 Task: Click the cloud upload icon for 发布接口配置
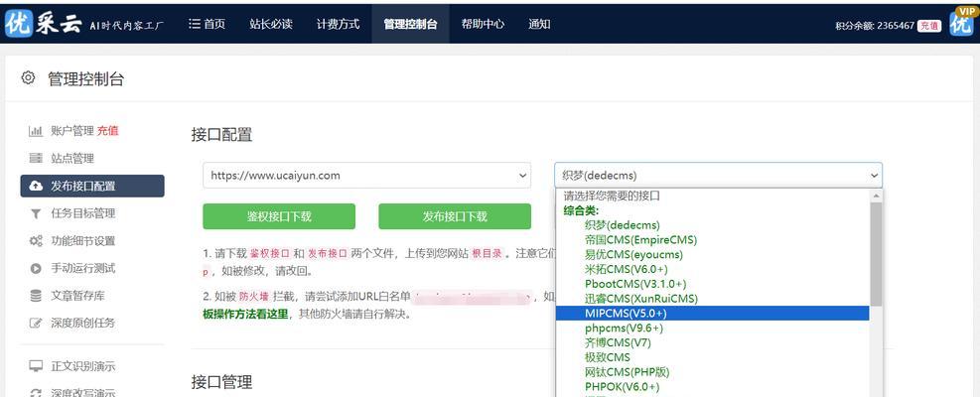[x=36, y=186]
